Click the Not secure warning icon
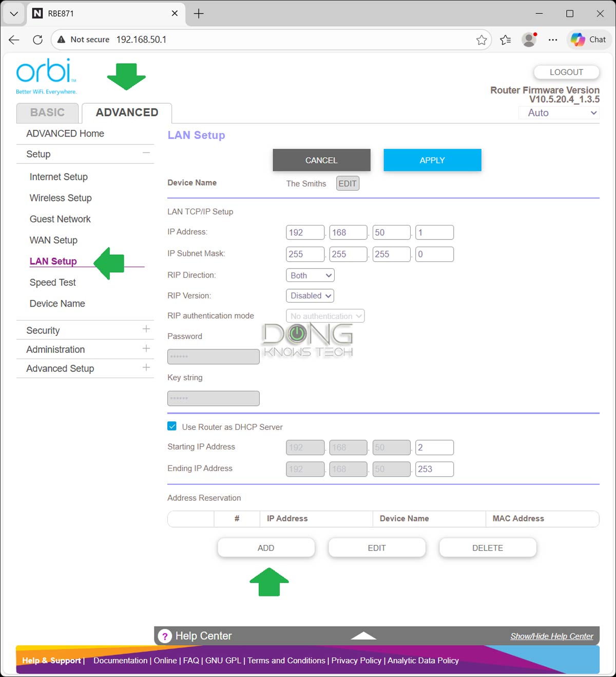Screen dimensions: 616x677 61,40
